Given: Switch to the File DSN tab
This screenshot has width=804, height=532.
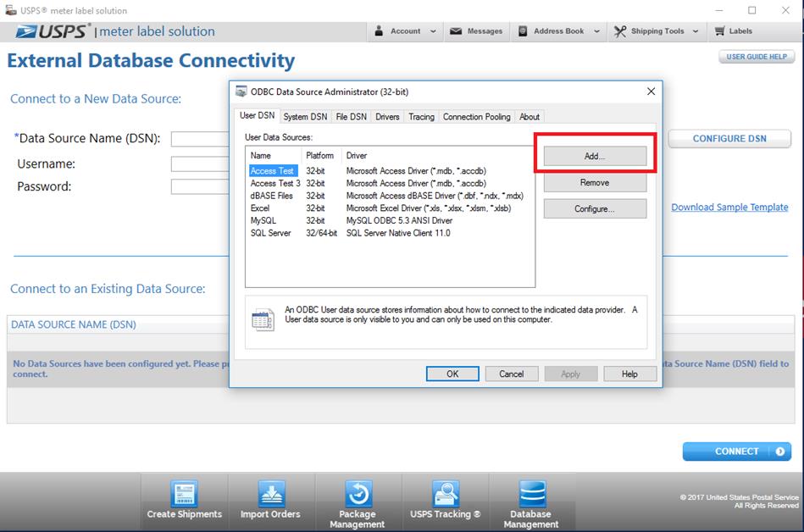Looking at the screenshot, I should click(352, 117).
